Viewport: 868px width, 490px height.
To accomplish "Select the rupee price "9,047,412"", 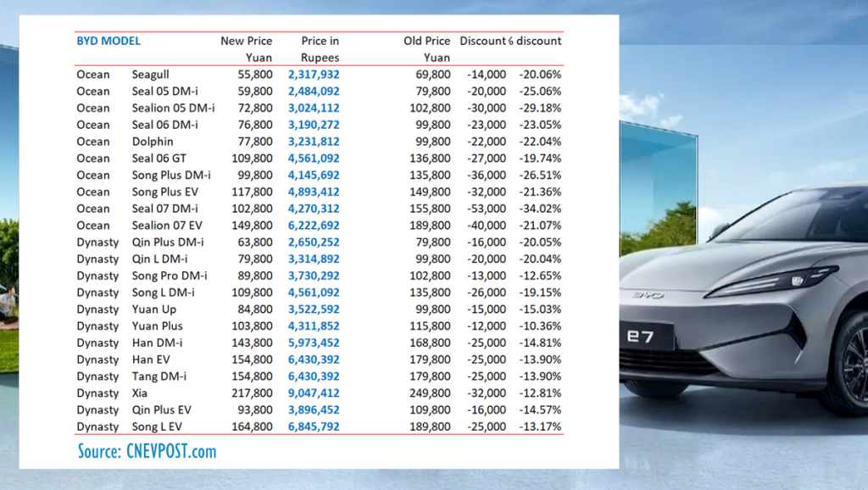I will (x=314, y=393).
